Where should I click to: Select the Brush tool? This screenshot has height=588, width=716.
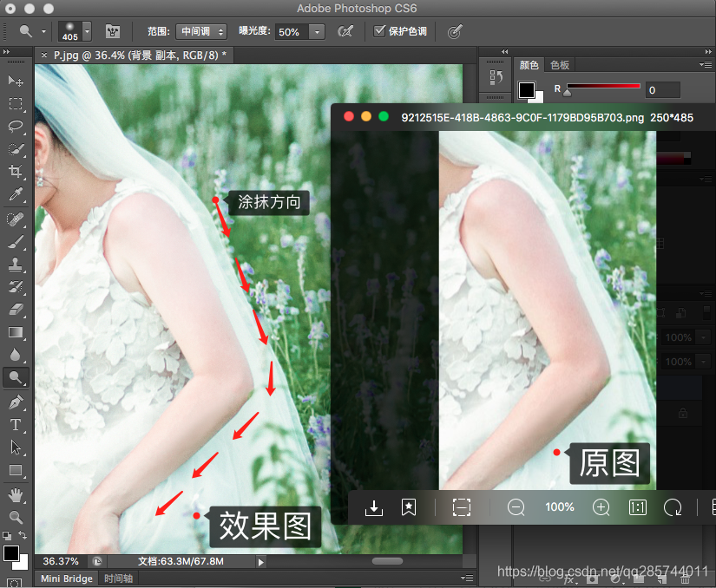tap(16, 242)
